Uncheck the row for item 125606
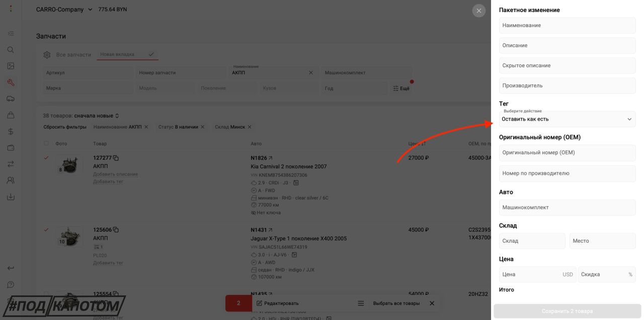This screenshot has width=644, height=320. tap(46, 230)
